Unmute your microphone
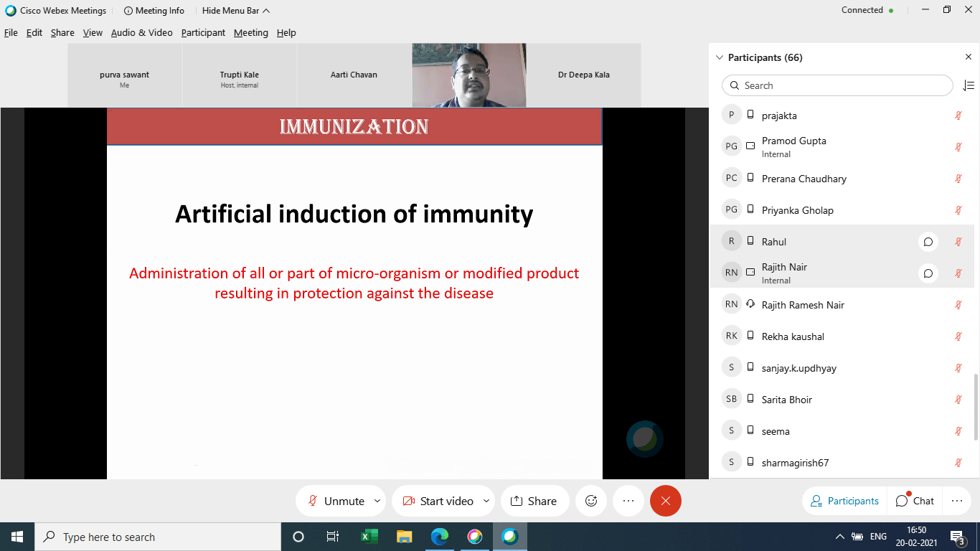 pyautogui.click(x=336, y=501)
